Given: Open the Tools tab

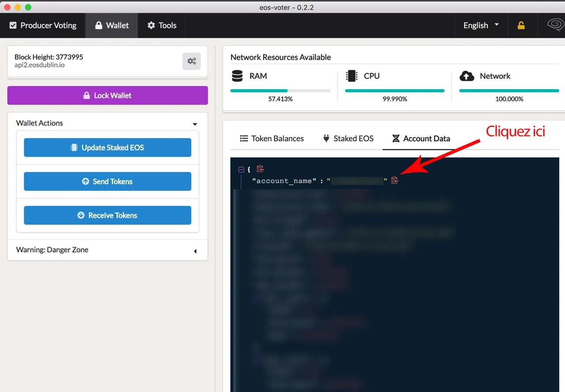Looking at the screenshot, I should click(162, 25).
